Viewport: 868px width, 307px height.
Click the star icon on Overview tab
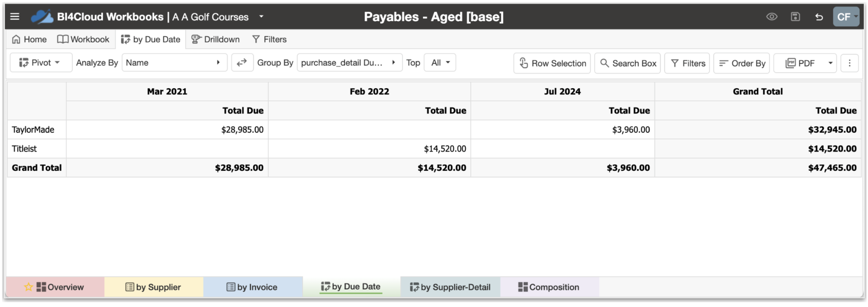(28, 287)
